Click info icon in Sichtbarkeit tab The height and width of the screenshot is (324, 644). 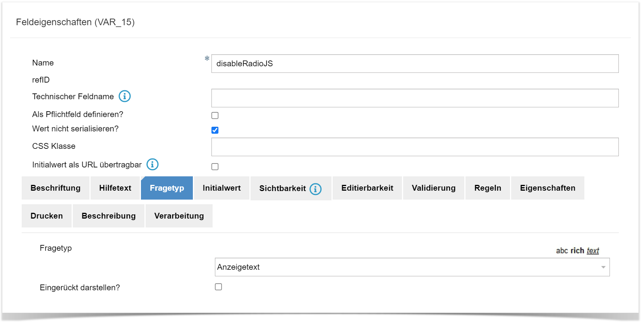(x=316, y=189)
